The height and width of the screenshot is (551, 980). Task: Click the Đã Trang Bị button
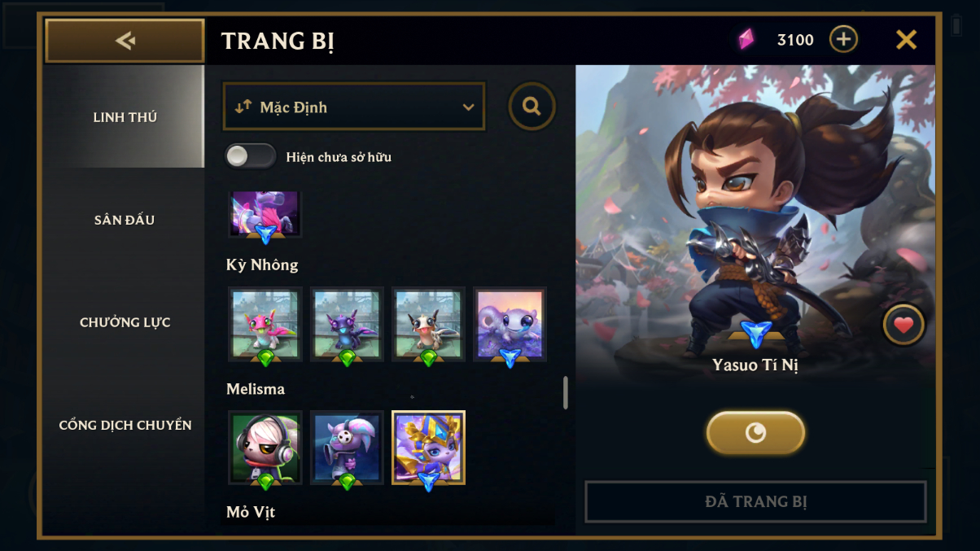(x=755, y=501)
